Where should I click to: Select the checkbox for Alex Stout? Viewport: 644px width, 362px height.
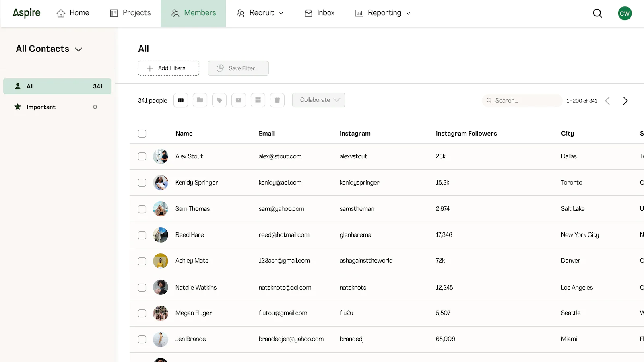142,156
